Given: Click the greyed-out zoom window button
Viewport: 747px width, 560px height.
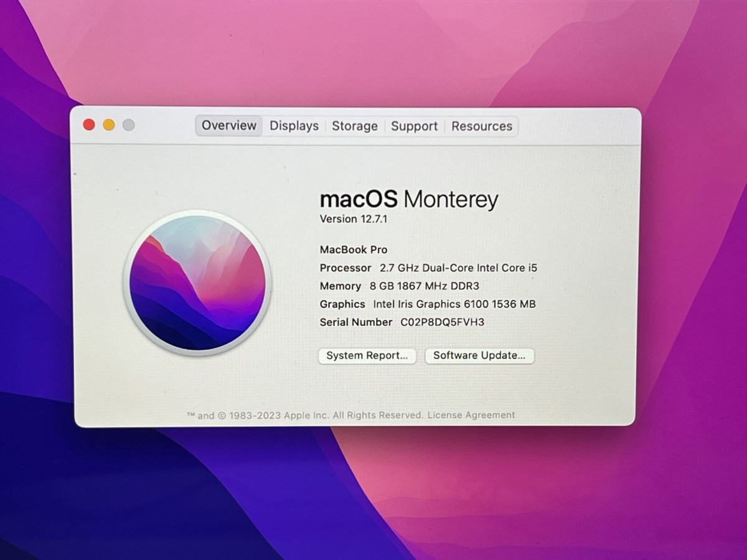Looking at the screenshot, I should tap(129, 125).
